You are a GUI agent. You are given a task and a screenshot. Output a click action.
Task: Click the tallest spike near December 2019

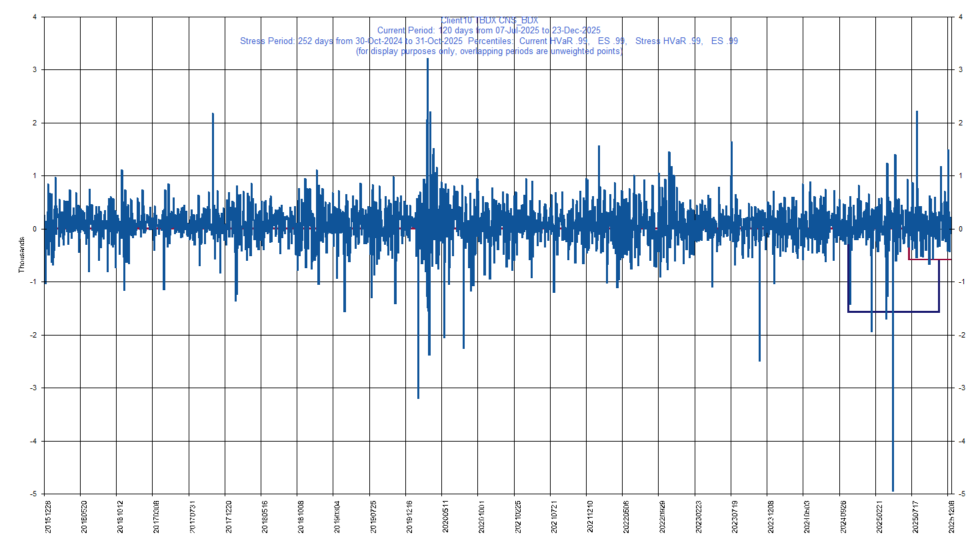click(x=427, y=87)
